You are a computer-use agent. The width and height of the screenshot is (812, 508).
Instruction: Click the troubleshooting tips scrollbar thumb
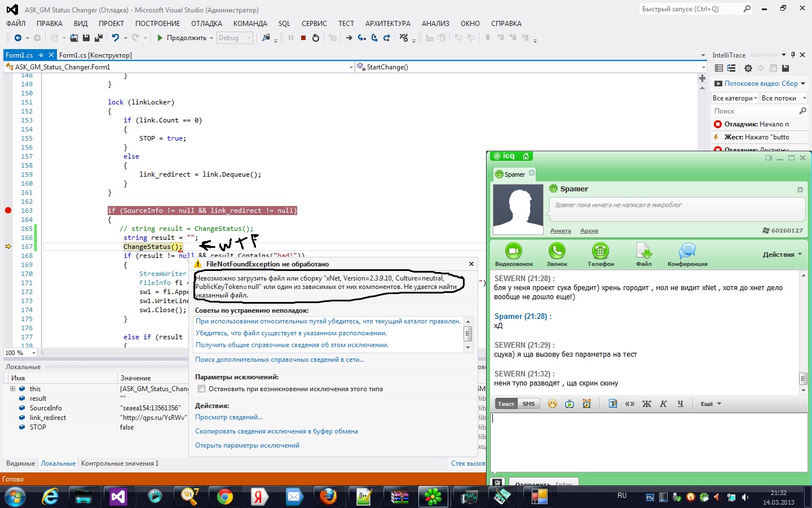coord(467,334)
